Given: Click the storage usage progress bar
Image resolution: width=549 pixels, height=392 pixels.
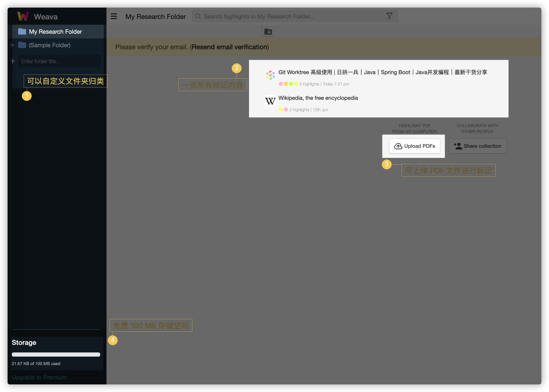Looking at the screenshot, I should click(x=56, y=354).
